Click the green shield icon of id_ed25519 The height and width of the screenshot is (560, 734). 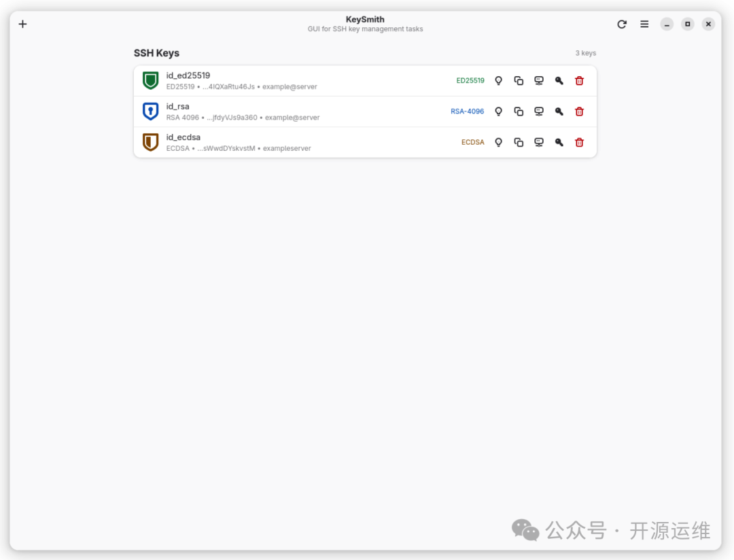click(150, 81)
